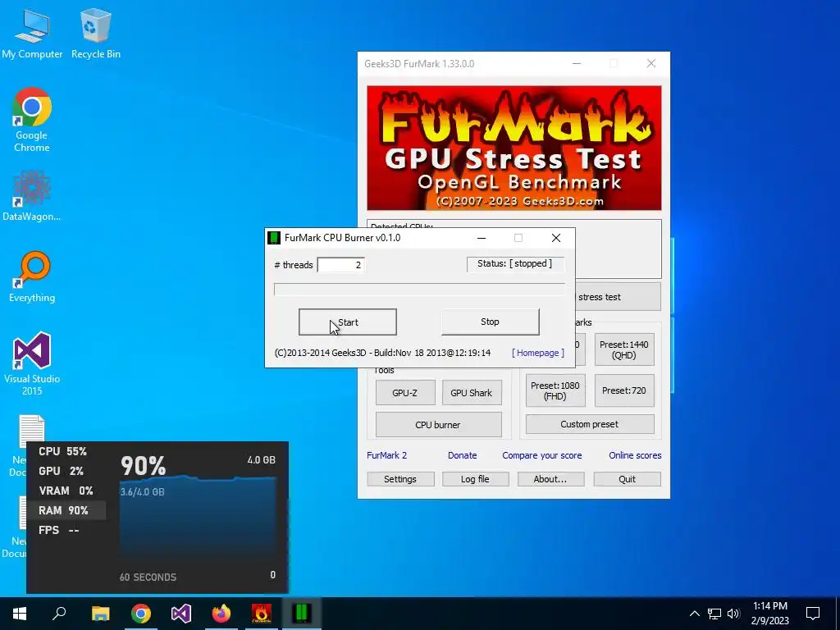Run the Preset:1440 (QHD) benchmark
The height and width of the screenshot is (630, 840).
[624, 349]
